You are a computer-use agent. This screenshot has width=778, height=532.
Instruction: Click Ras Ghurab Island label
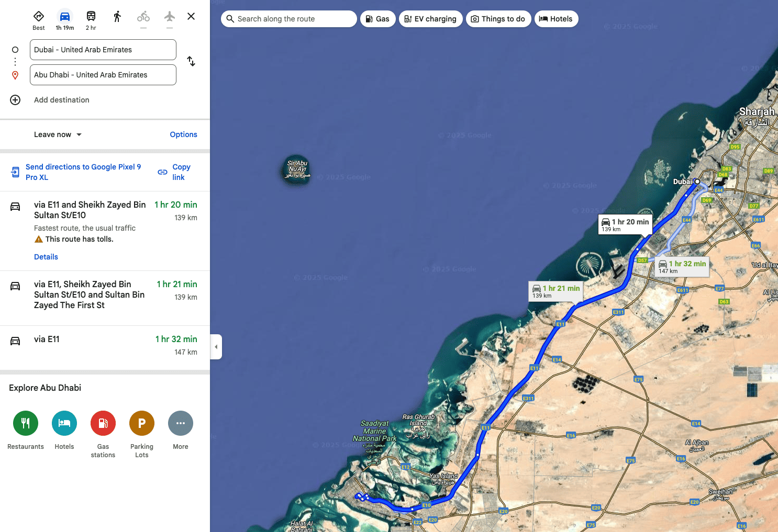418,426
